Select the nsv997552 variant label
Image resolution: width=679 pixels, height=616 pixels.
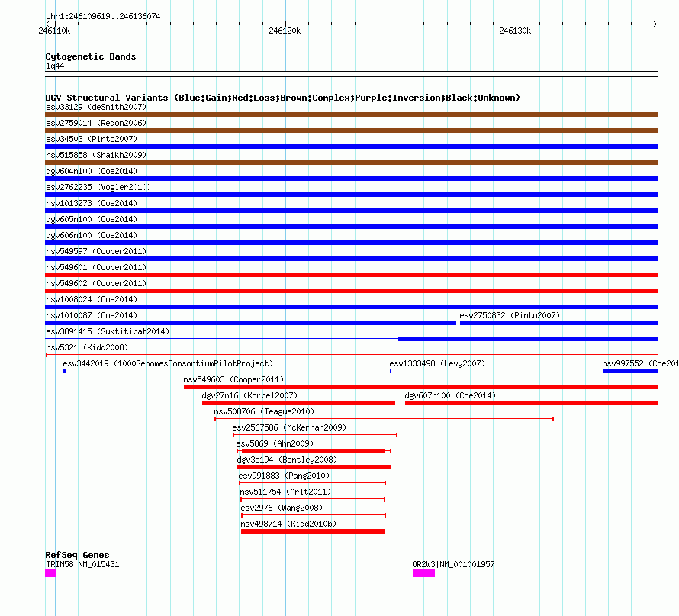pos(640,363)
